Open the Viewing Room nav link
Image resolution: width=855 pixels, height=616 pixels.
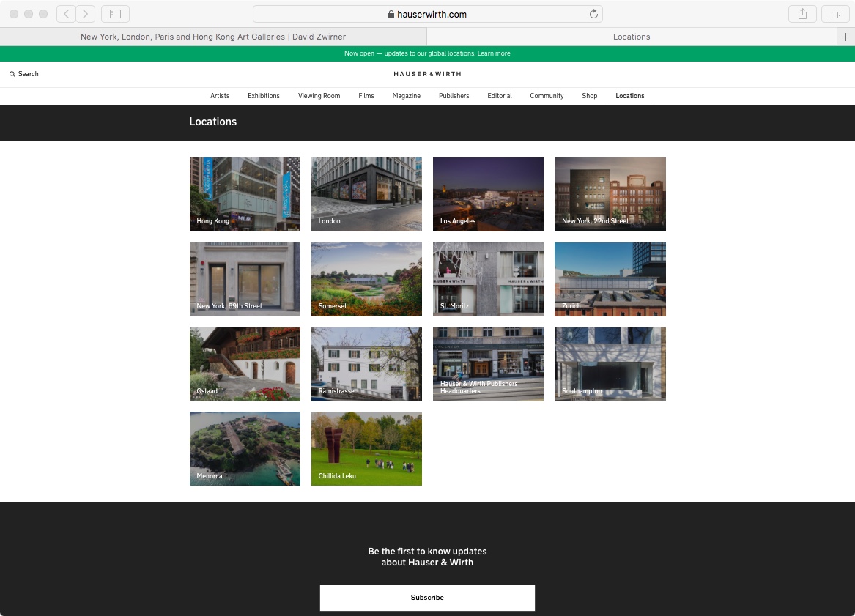tap(319, 96)
